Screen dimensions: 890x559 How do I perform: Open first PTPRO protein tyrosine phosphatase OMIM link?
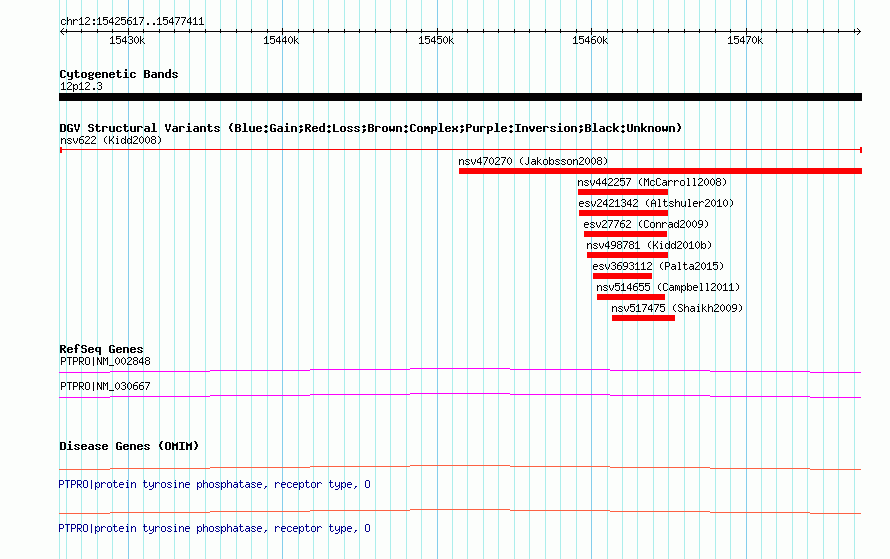point(215,485)
